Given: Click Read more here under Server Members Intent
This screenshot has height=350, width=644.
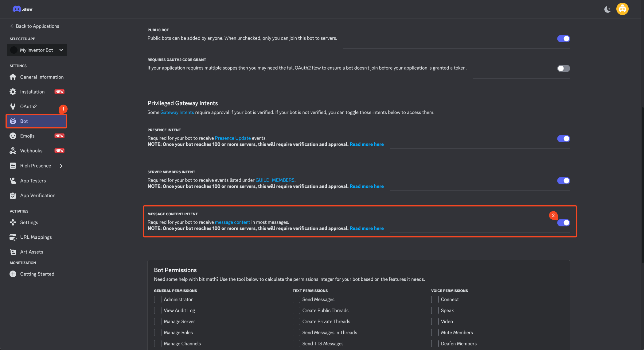Looking at the screenshot, I should click(367, 187).
